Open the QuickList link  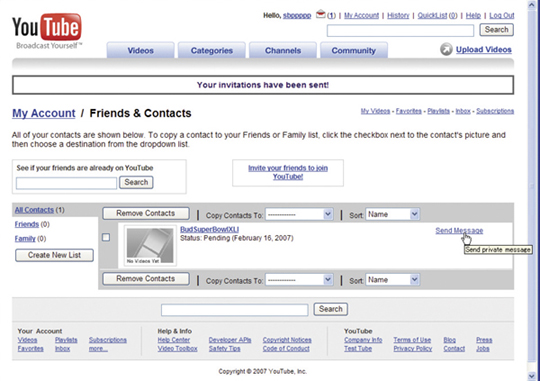point(433,16)
